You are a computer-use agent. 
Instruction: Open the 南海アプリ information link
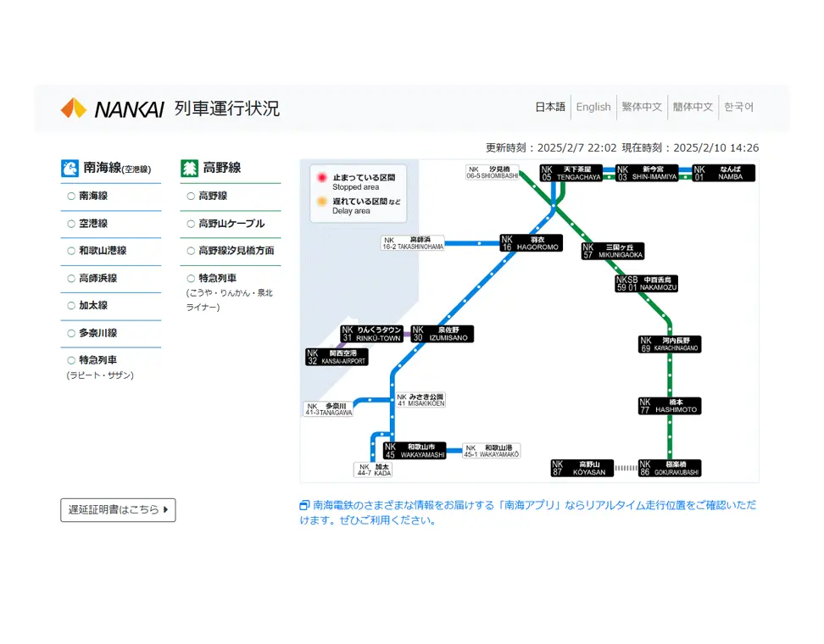(528, 513)
